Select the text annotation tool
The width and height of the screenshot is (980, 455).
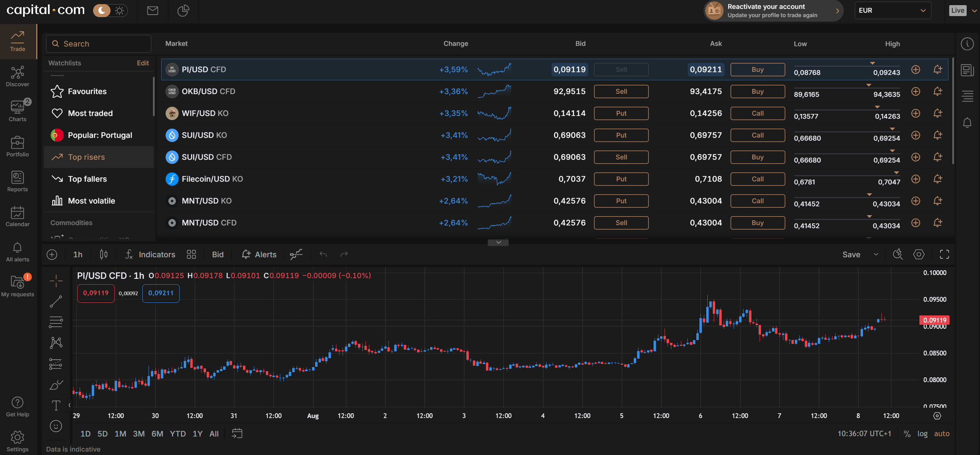(x=56, y=405)
